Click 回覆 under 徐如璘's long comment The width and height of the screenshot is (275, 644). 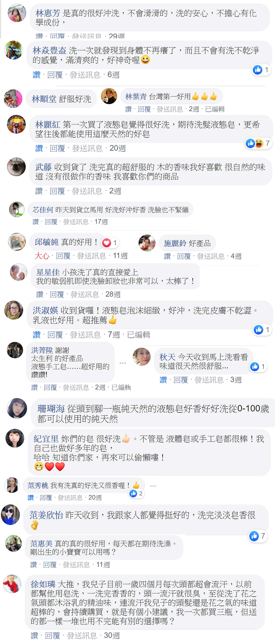click(x=53, y=635)
